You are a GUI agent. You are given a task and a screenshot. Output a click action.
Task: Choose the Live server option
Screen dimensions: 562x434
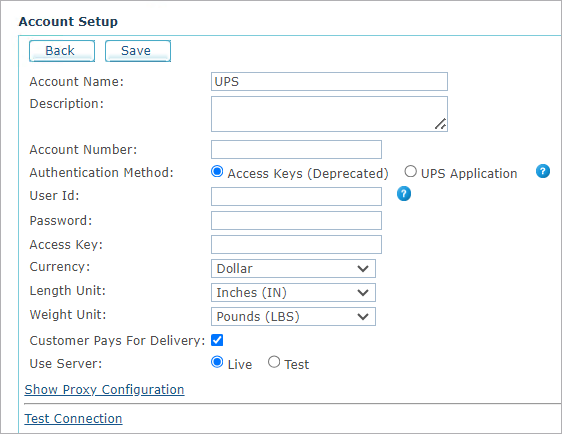coord(217,362)
